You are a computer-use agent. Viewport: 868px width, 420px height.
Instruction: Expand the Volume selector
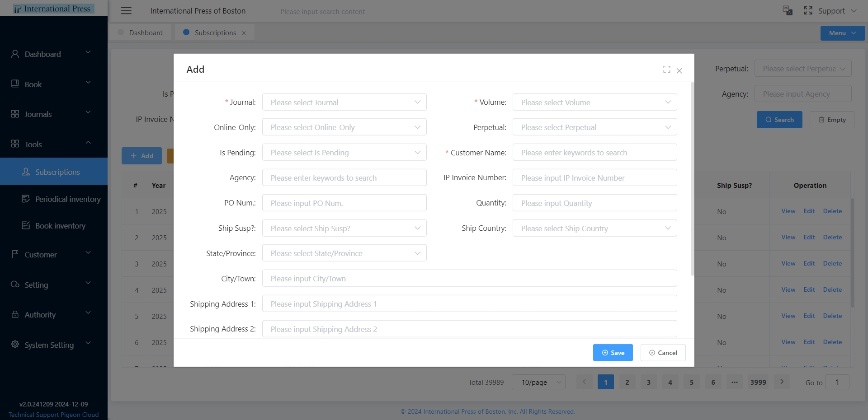[x=594, y=103]
